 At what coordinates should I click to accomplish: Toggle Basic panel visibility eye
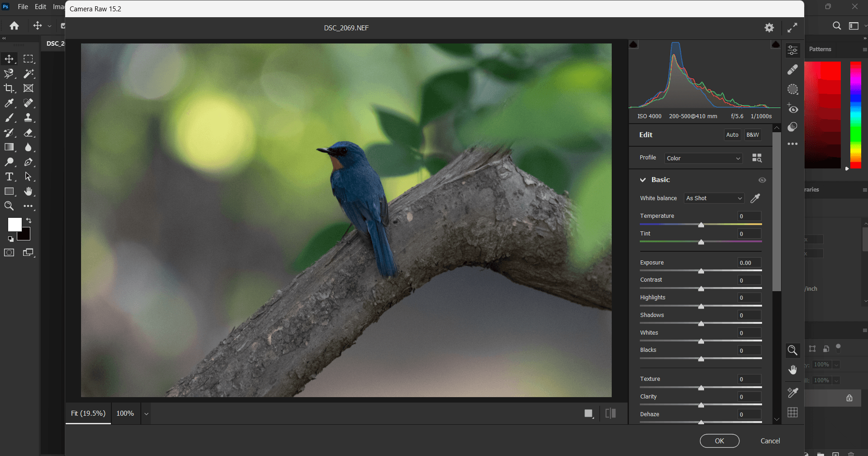pyautogui.click(x=762, y=180)
